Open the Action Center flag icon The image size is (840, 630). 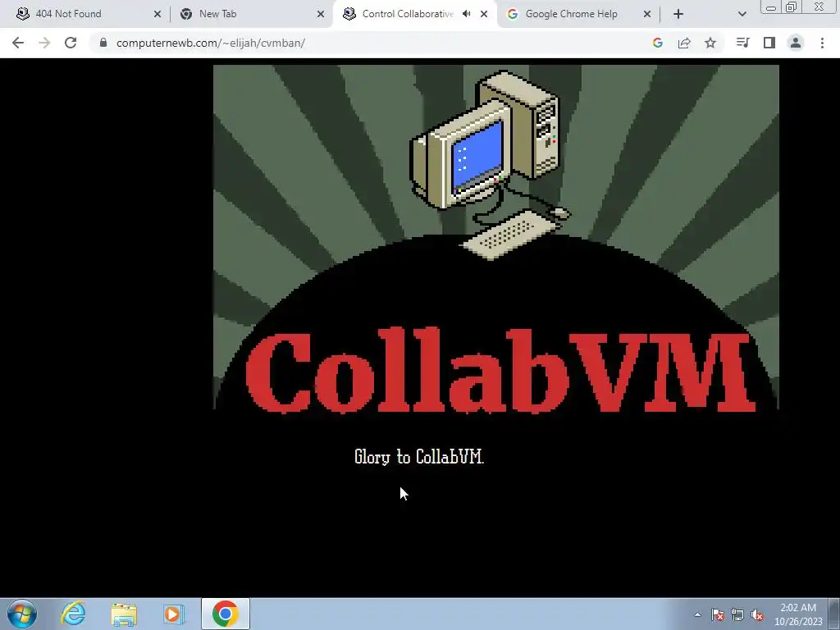coord(718,615)
